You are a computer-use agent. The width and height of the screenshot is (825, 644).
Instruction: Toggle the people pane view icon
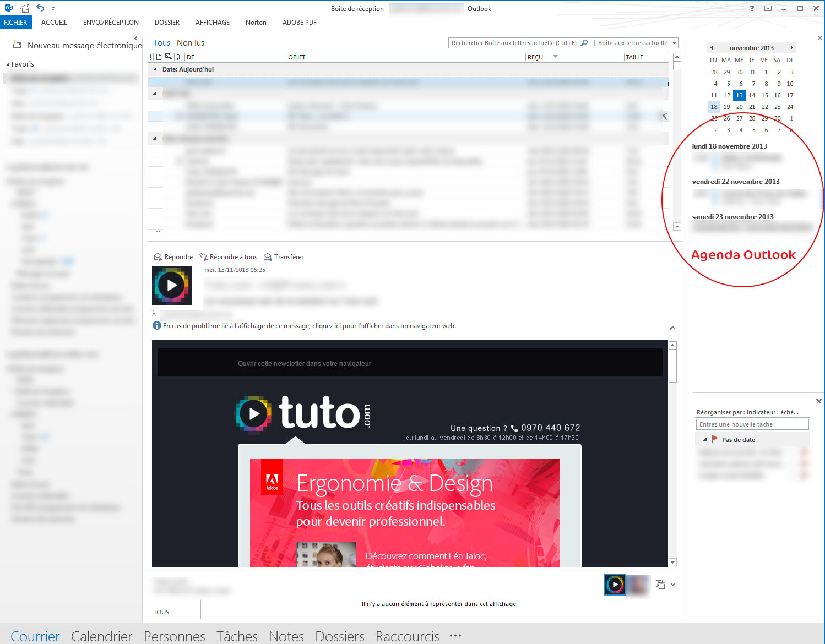660,585
